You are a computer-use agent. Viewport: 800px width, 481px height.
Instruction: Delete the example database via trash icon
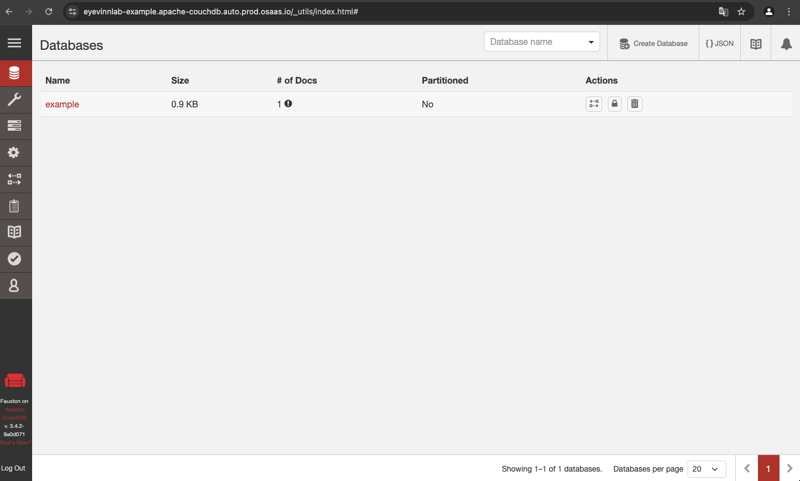click(635, 104)
